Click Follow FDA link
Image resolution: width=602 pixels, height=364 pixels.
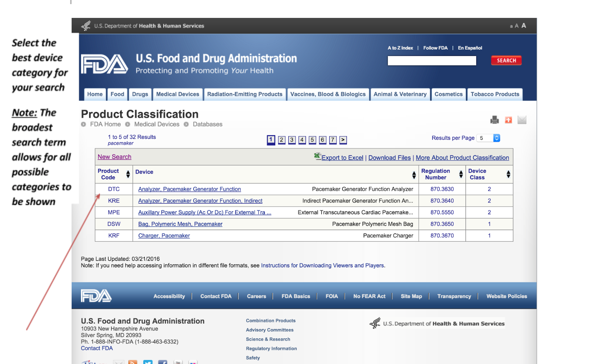point(435,48)
